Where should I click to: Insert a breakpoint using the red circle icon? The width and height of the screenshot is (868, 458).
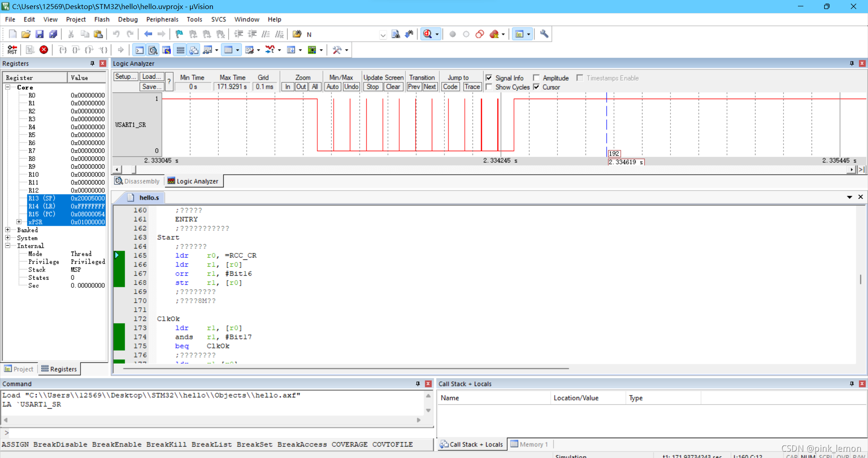[453, 34]
